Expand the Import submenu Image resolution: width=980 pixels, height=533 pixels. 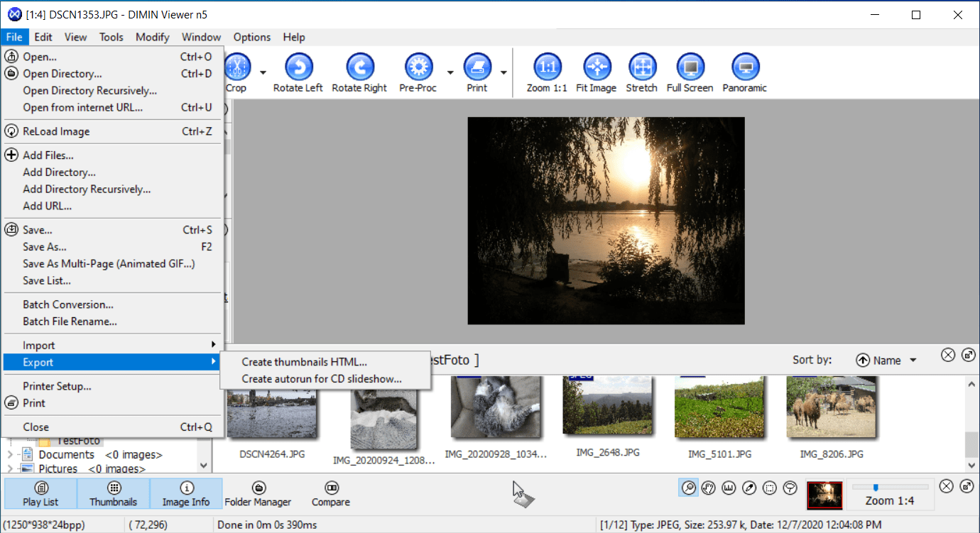(113, 346)
